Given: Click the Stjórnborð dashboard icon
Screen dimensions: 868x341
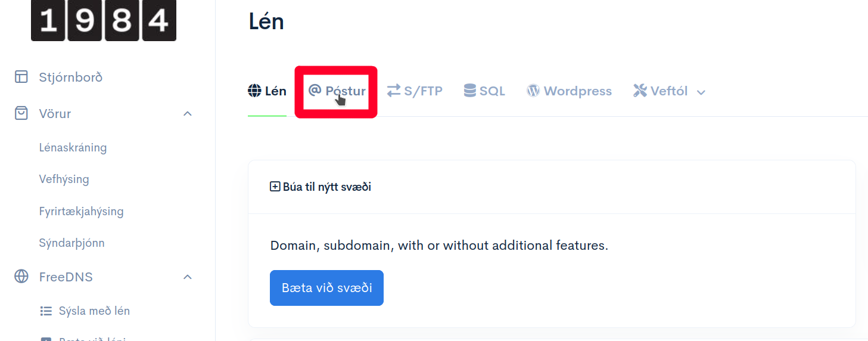Looking at the screenshot, I should [21, 77].
